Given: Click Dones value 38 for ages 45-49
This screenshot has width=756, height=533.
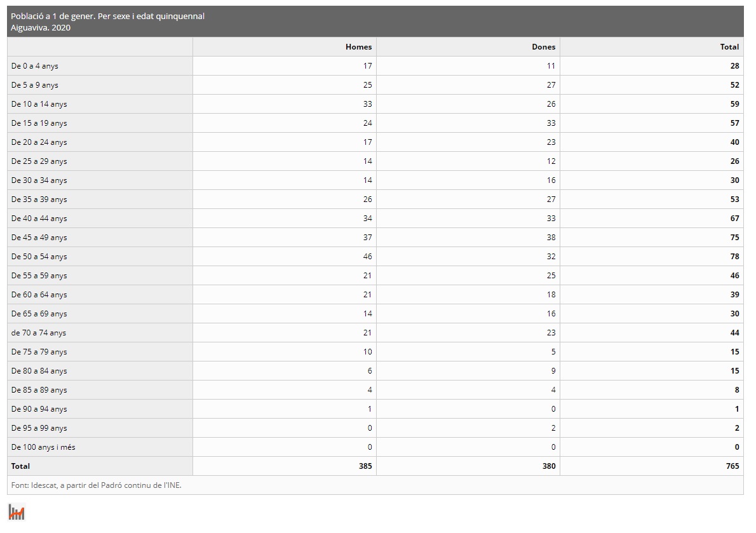Looking at the screenshot, I should coord(551,238).
